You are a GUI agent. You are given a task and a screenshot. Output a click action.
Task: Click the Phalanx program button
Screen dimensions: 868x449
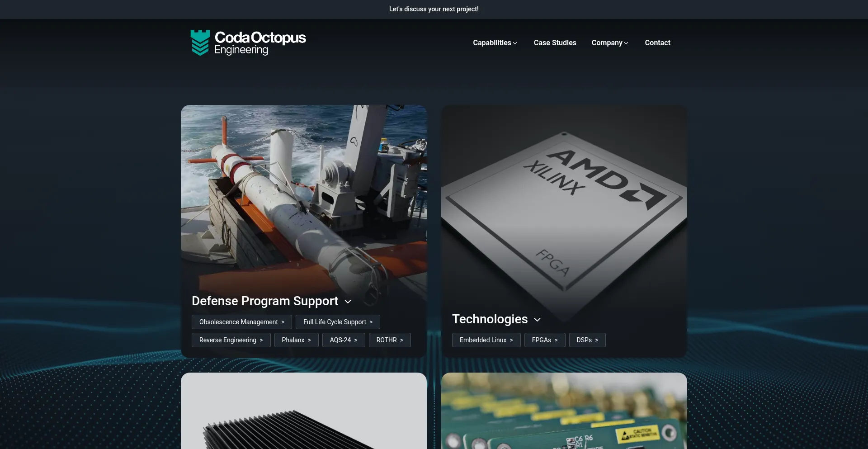(296, 340)
